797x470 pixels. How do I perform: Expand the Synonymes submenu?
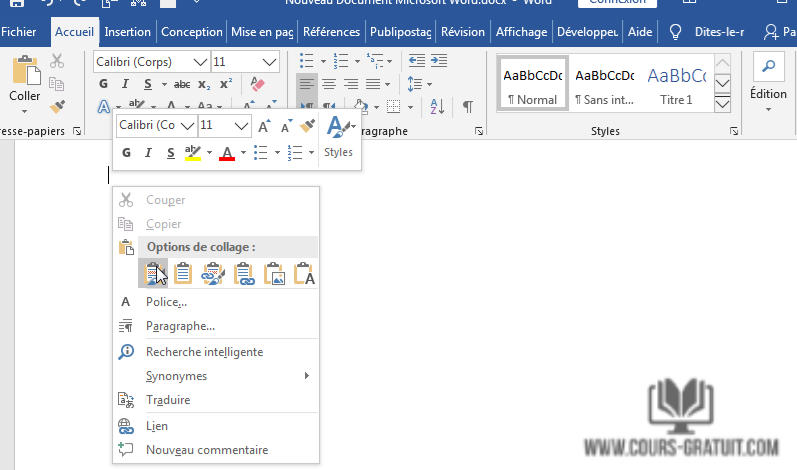pos(306,376)
